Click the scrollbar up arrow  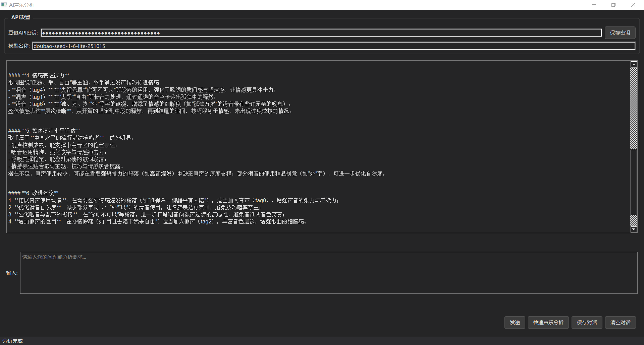(634, 64)
